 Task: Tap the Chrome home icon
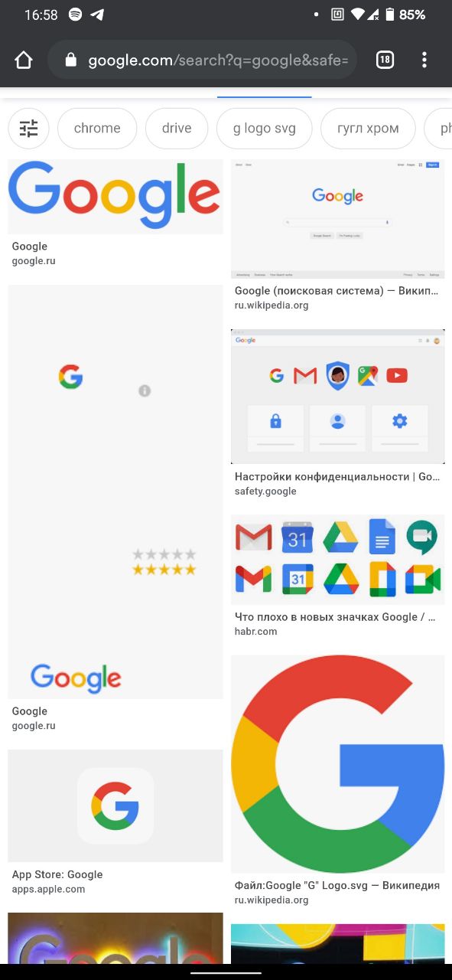coord(24,60)
